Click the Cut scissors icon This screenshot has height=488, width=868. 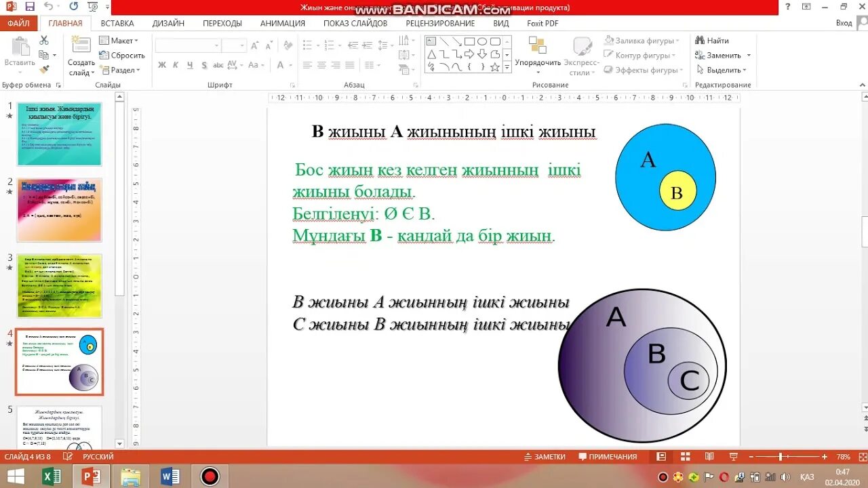point(44,41)
